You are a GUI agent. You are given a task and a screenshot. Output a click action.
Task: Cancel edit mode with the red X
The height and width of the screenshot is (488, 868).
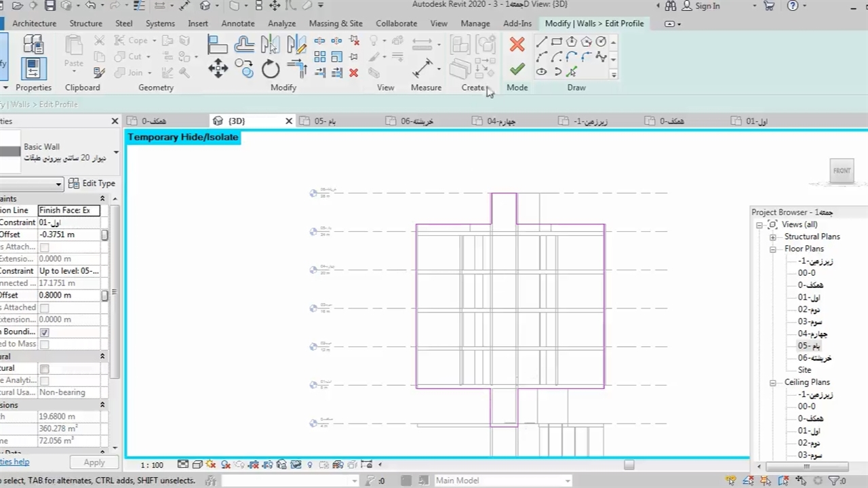pyautogui.click(x=517, y=45)
